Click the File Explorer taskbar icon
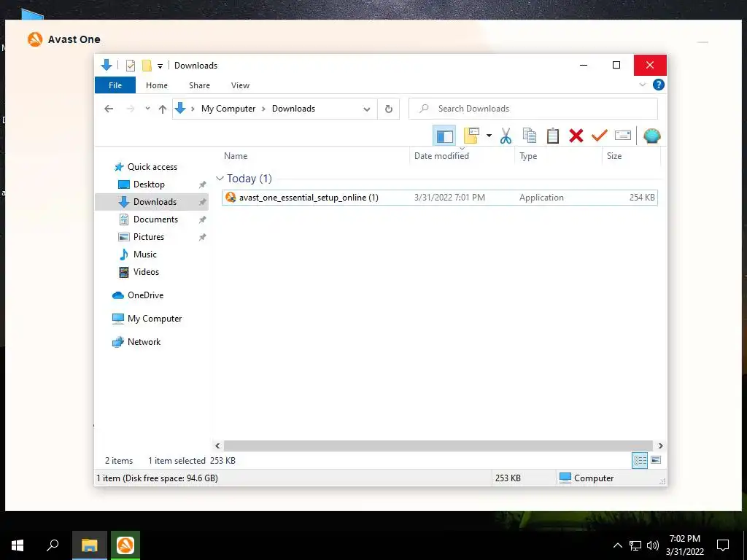Viewport: 747px width, 560px height. click(x=90, y=545)
